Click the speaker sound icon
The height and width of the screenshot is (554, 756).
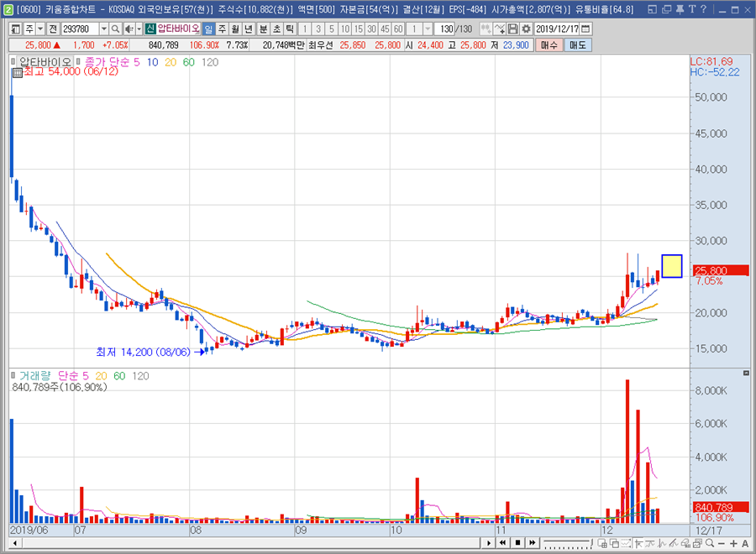[x=129, y=29]
